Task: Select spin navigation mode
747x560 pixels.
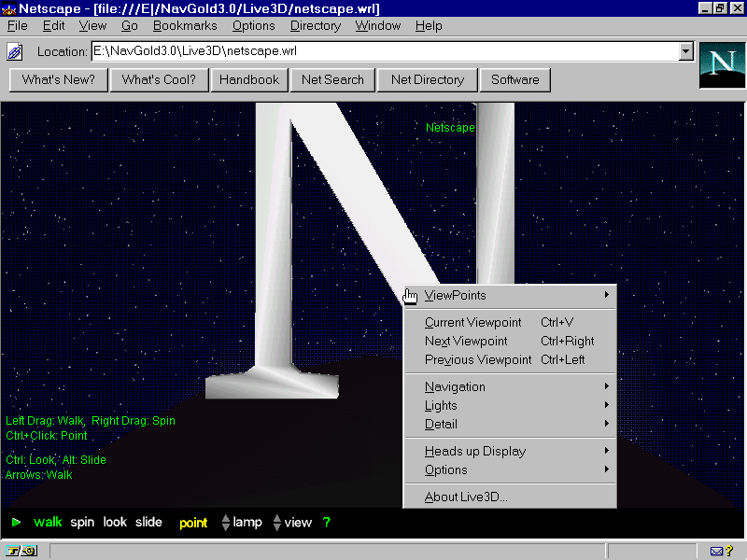Action: [82, 523]
